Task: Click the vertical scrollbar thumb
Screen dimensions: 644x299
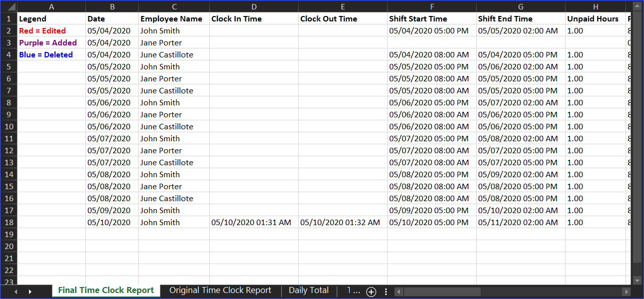Action: pyautogui.click(x=637, y=137)
